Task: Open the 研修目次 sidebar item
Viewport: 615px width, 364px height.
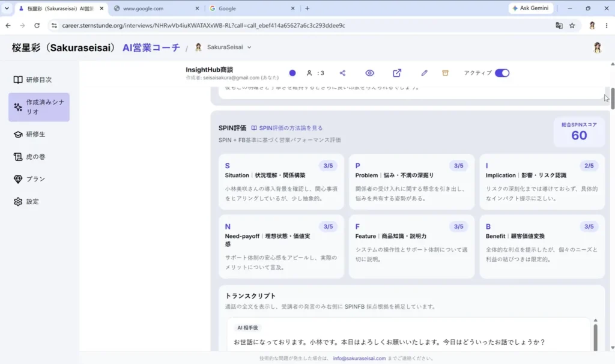Action: pyautogui.click(x=39, y=80)
